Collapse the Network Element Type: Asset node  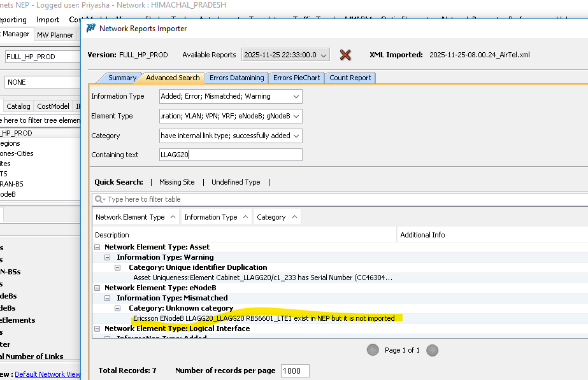97,247
